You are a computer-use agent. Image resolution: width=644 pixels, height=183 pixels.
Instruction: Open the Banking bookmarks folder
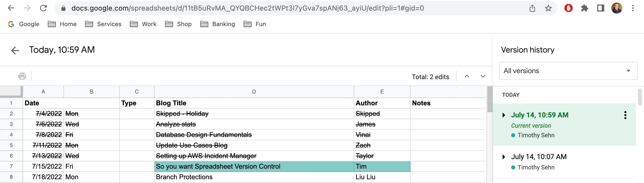click(218, 24)
